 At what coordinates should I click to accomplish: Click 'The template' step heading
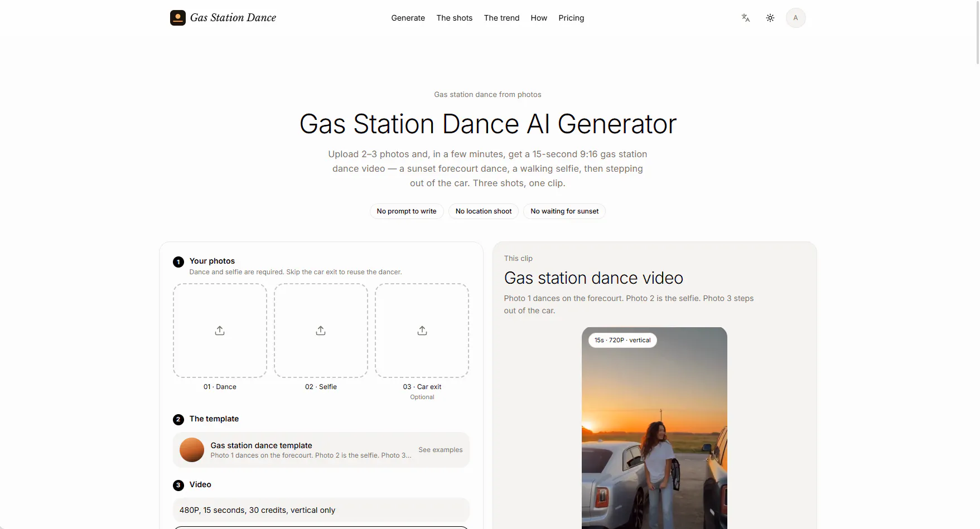[214, 419]
